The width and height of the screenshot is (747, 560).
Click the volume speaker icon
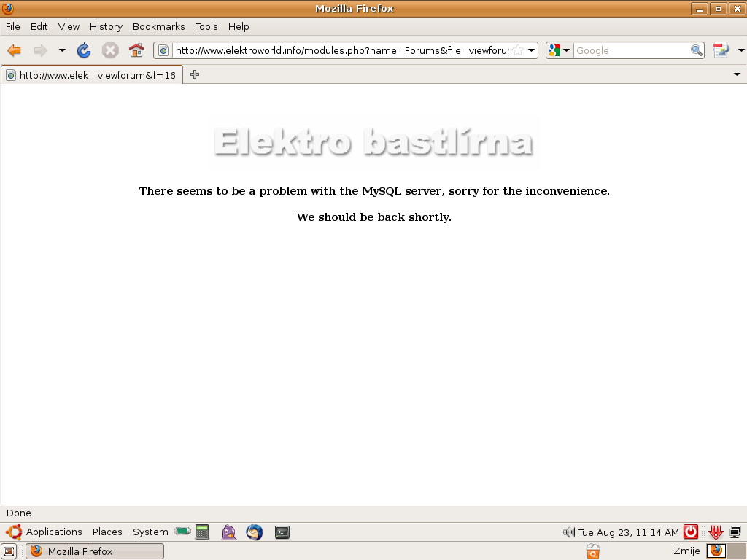point(569,532)
